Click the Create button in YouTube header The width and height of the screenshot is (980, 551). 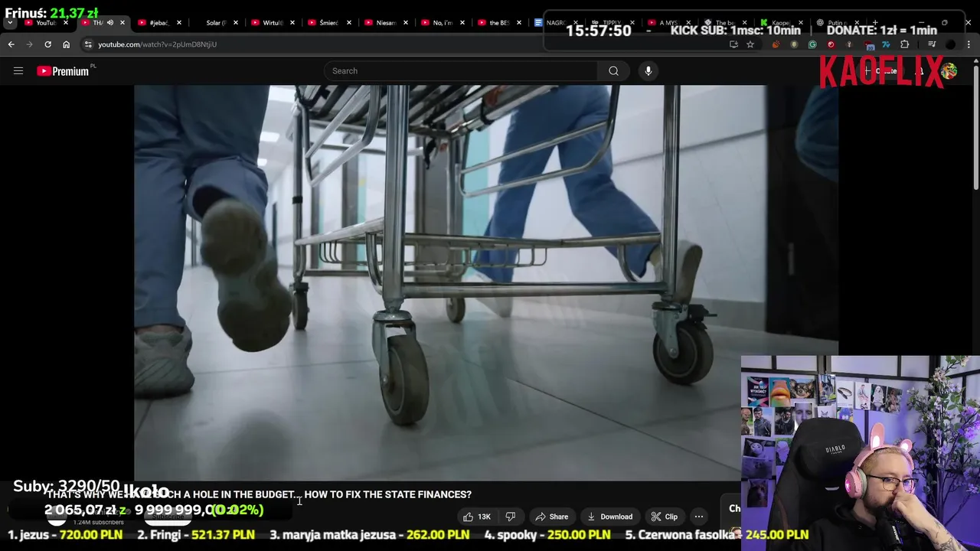pyautogui.click(x=880, y=71)
